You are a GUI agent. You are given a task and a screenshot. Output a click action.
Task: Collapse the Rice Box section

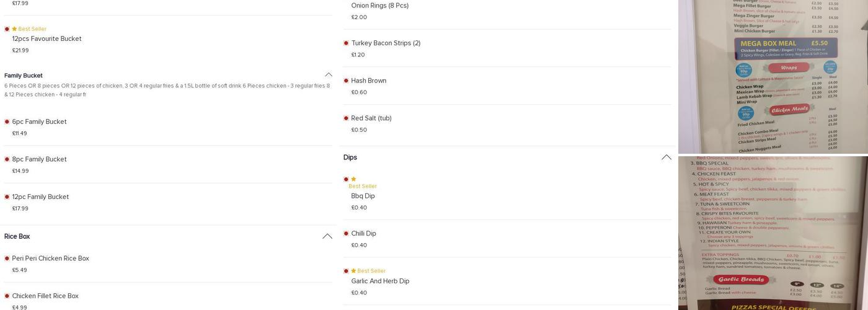click(327, 236)
